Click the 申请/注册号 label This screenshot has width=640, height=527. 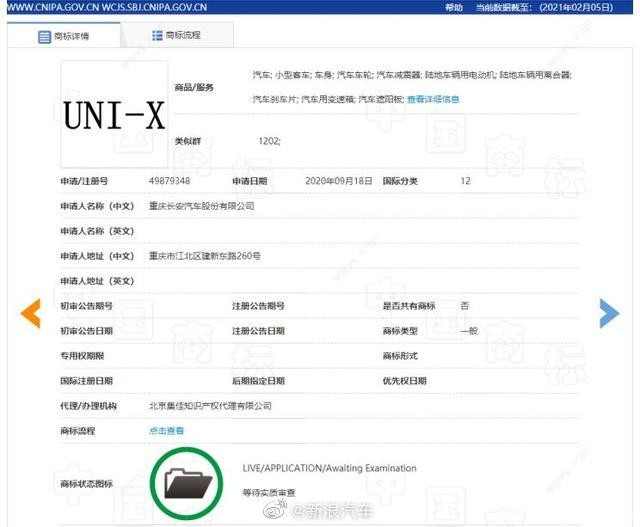(84, 181)
